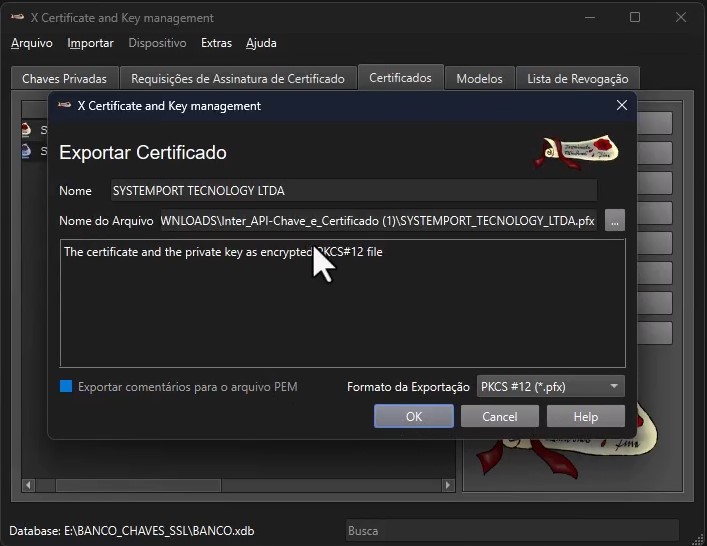
Task: Click the Exportar Certificado heading
Action: point(143,152)
